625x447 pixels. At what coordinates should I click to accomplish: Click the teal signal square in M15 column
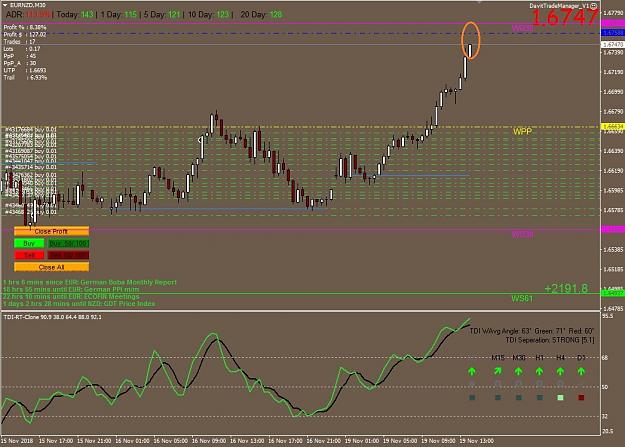[x=497, y=398]
